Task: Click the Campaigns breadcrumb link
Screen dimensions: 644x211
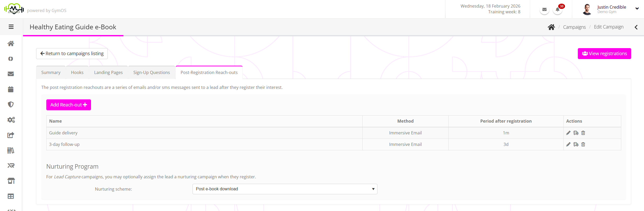Action: tap(574, 27)
